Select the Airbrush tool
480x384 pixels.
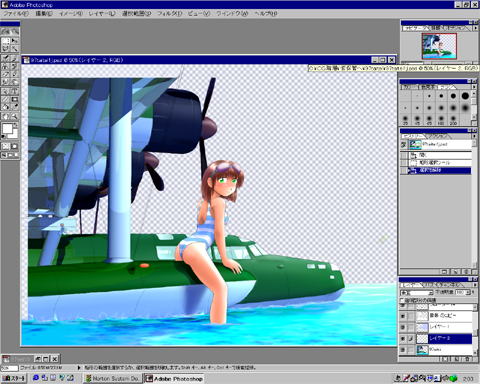[x=6, y=58]
